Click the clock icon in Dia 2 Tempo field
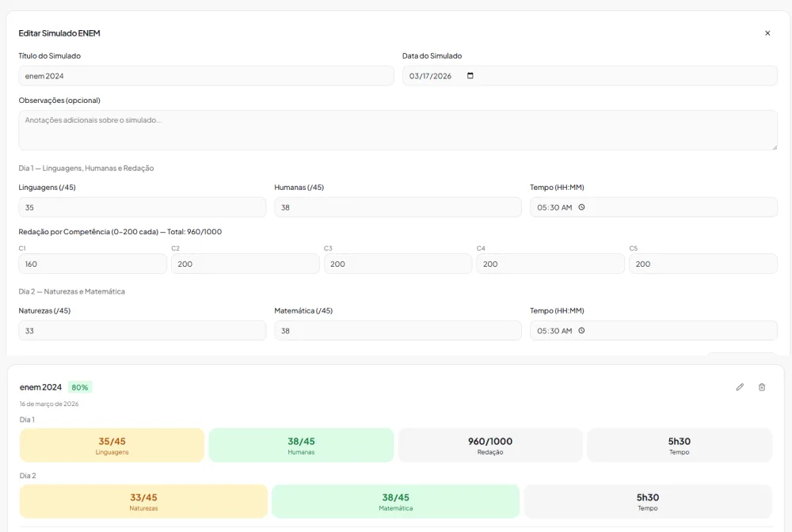 581,331
